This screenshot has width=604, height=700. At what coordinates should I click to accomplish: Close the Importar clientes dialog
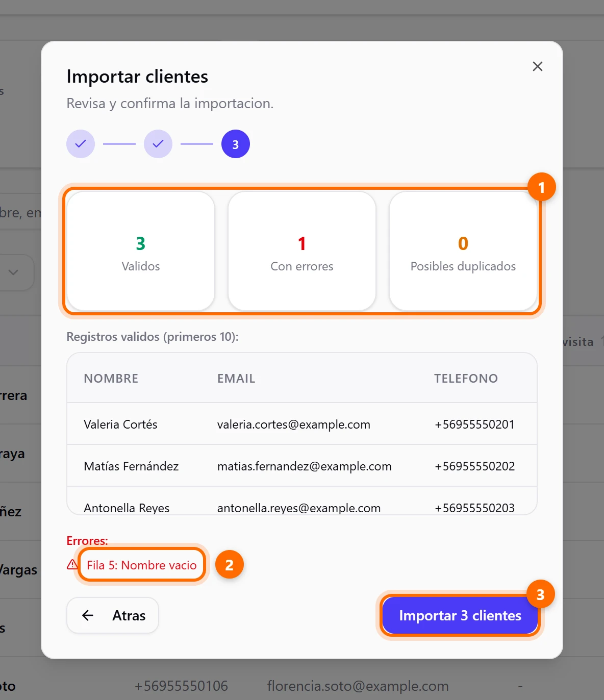[537, 66]
